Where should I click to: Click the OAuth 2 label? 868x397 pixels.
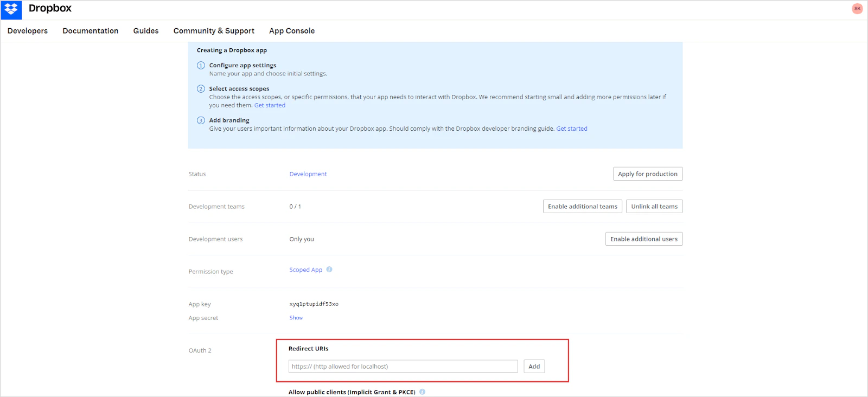coord(200,350)
